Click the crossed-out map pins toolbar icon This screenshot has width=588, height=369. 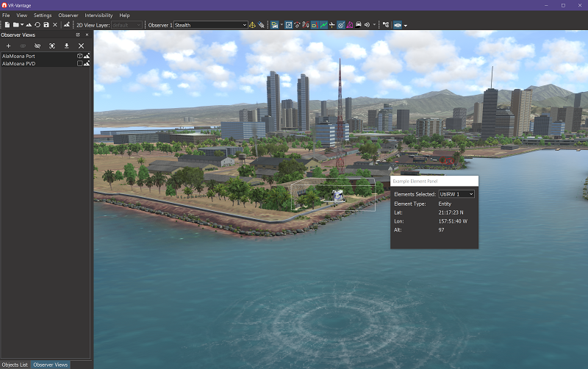click(306, 25)
